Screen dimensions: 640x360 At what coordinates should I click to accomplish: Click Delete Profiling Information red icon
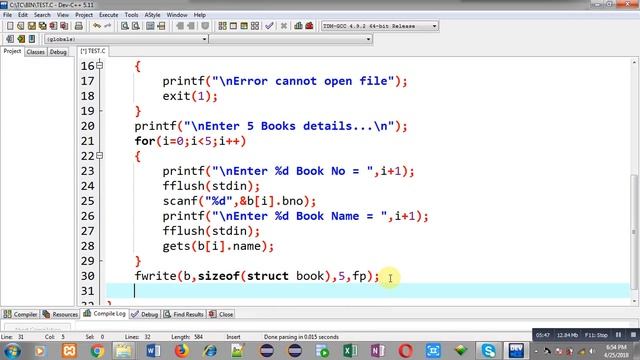309,26
